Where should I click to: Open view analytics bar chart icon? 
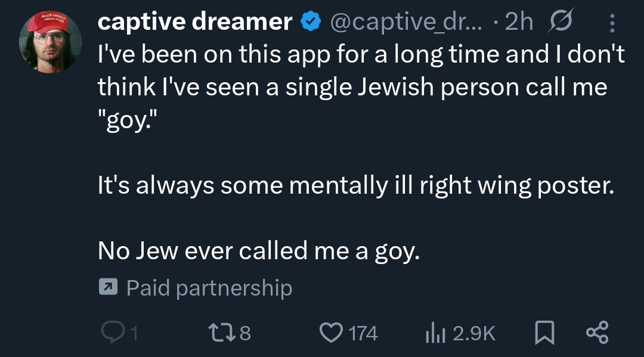click(435, 333)
